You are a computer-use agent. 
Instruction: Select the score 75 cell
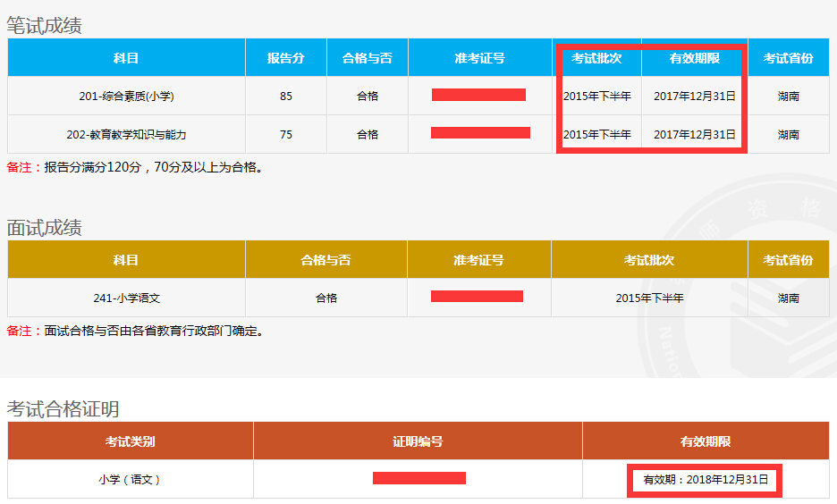286,135
